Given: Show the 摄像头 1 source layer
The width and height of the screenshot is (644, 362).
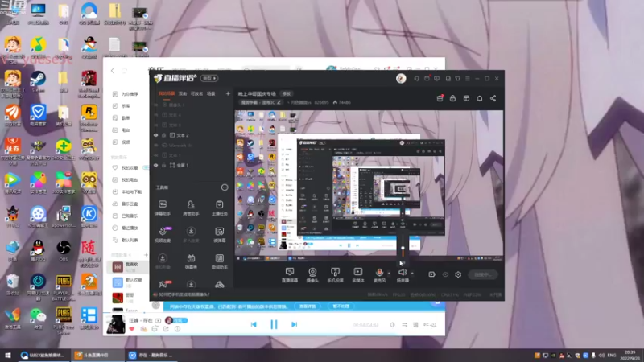Looking at the screenshot, I should [155, 105].
